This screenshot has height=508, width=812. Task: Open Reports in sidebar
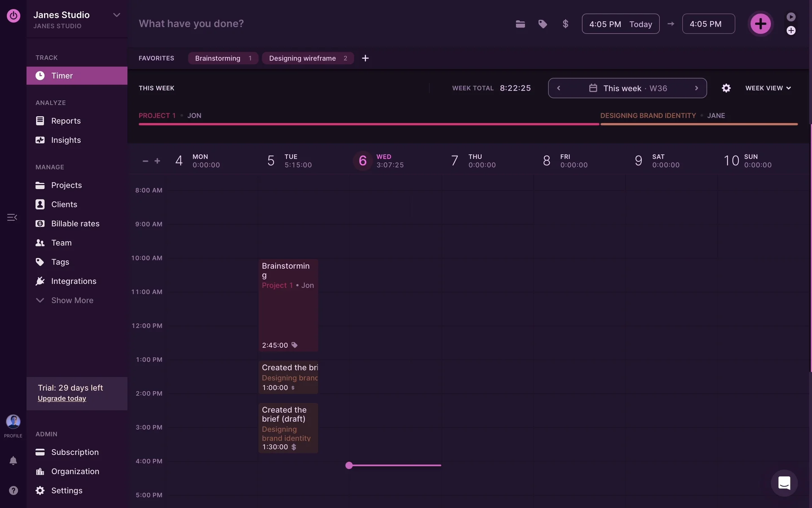66,121
